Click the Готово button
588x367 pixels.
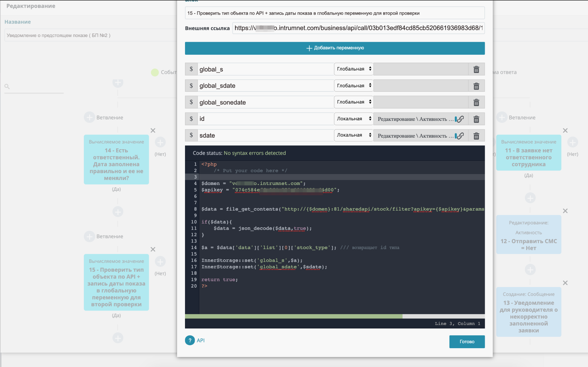coord(467,342)
